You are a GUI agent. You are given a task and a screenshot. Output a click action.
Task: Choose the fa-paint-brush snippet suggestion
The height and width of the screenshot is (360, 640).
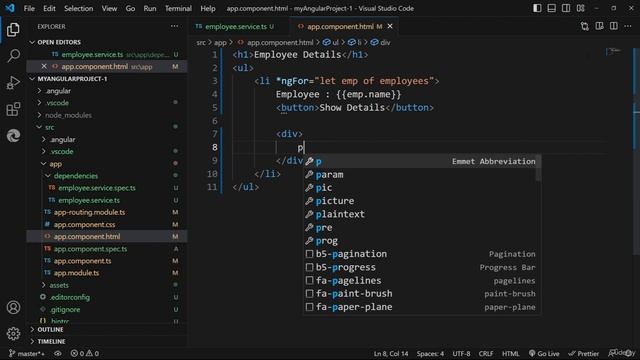point(420,293)
